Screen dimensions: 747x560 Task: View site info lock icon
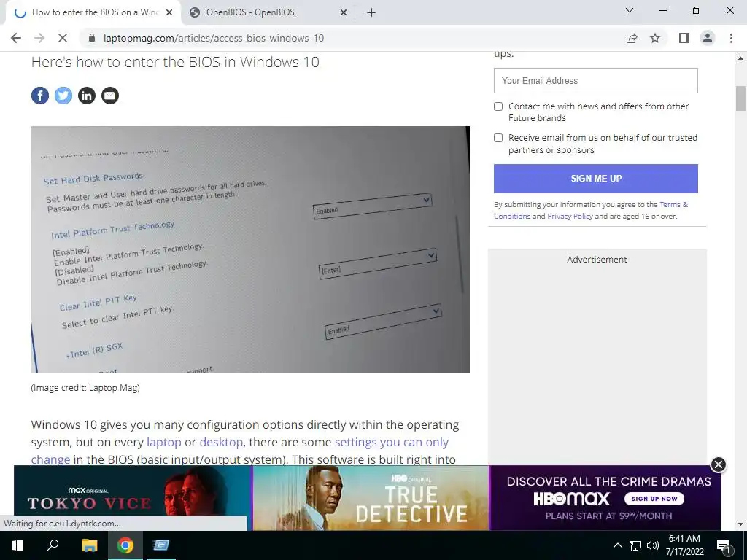(92, 38)
